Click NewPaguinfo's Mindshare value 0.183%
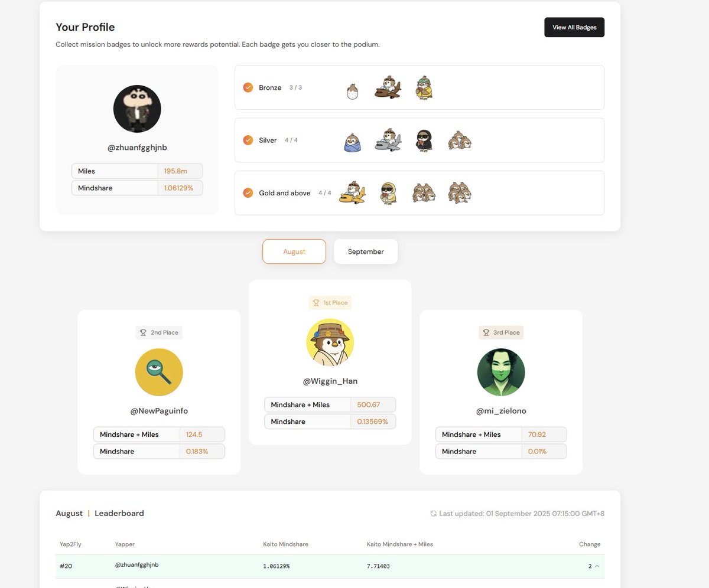The image size is (709, 588). [x=197, y=452]
